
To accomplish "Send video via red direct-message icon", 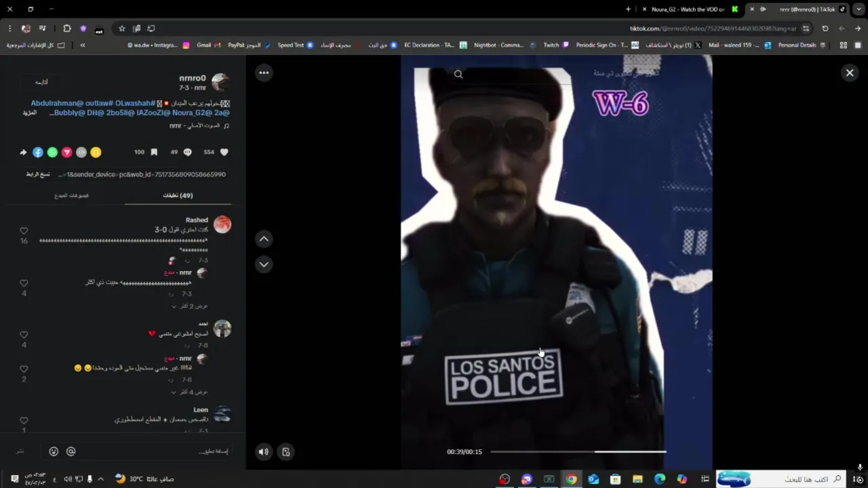I will (x=66, y=152).
